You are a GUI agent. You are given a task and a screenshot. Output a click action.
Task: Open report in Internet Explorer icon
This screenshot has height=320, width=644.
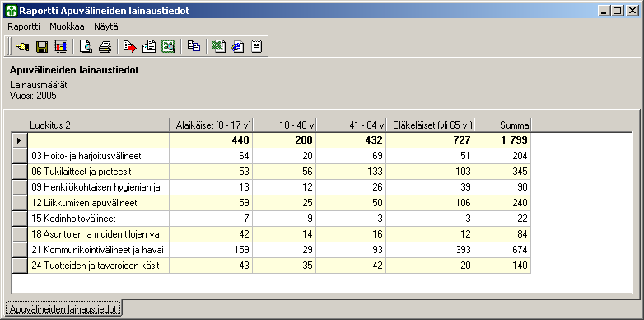coord(238,46)
